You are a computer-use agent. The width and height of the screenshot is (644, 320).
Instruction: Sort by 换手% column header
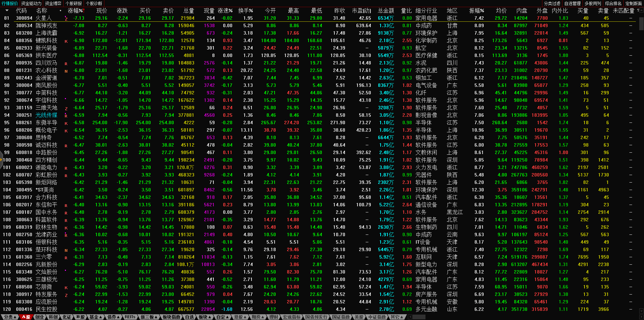click(x=245, y=11)
